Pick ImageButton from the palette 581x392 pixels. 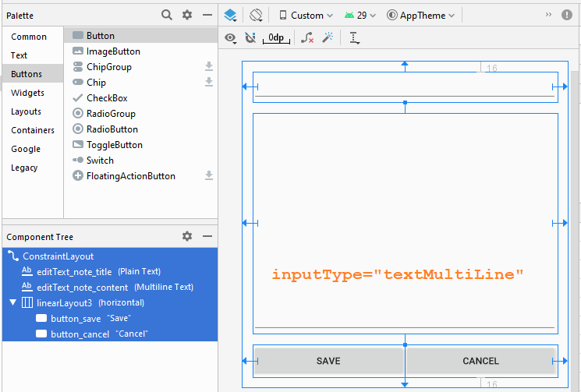click(141, 51)
